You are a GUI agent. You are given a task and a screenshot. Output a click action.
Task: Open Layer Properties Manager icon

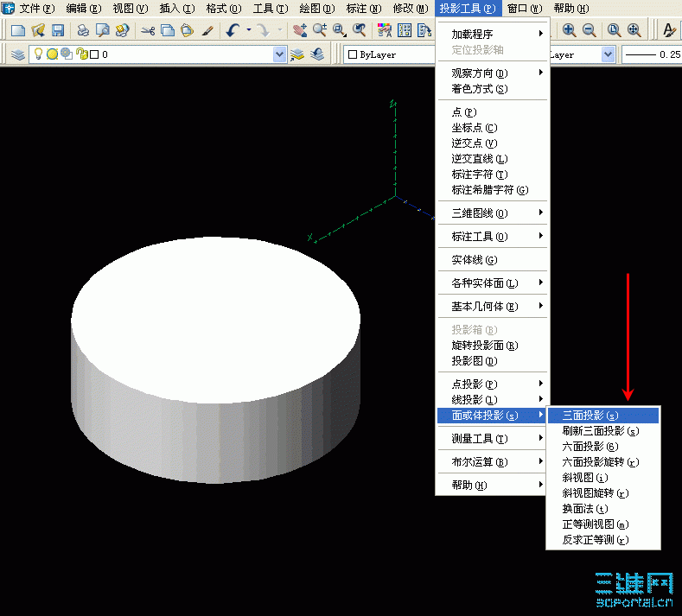coord(18,54)
